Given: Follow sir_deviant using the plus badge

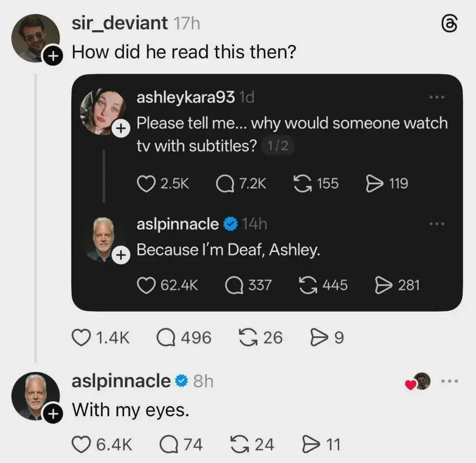Looking at the screenshot, I should pyautogui.click(x=52, y=56).
